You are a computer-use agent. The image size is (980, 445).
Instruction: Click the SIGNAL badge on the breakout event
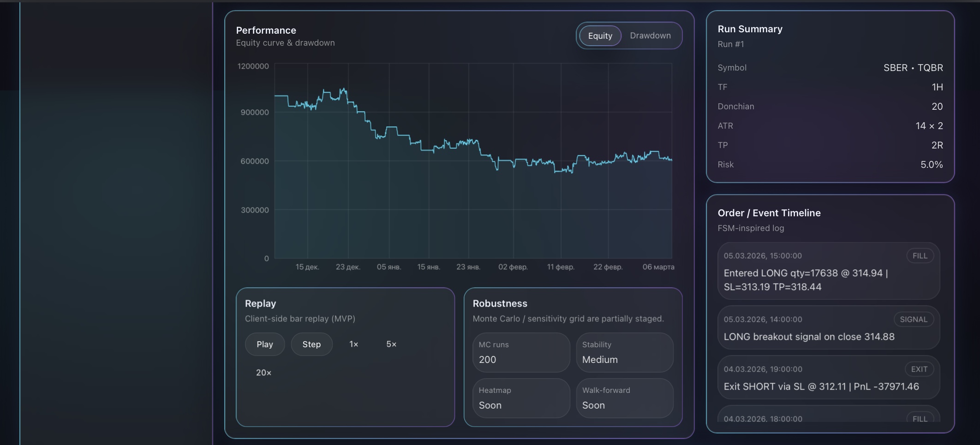click(x=914, y=319)
